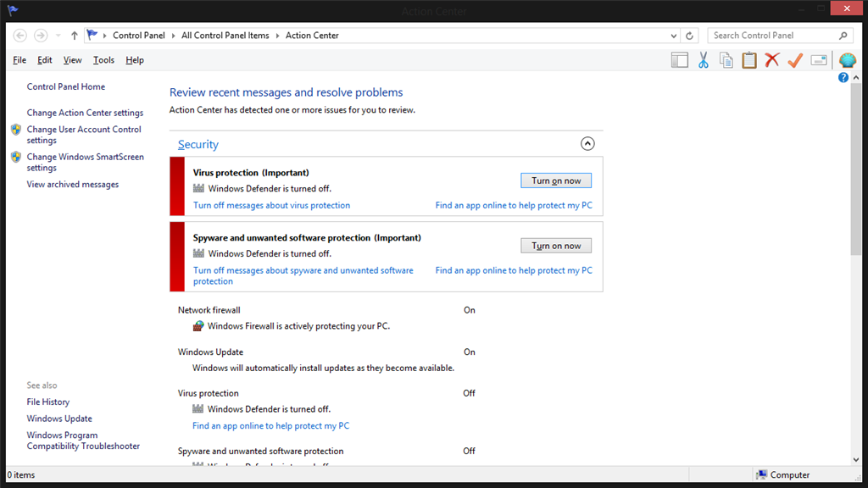The height and width of the screenshot is (488, 868).
Task: Open Control Panel Home
Action: (x=66, y=87)
